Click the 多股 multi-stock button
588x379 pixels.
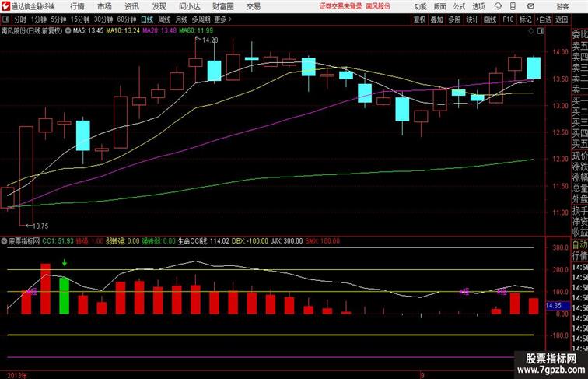coord(454,19)
